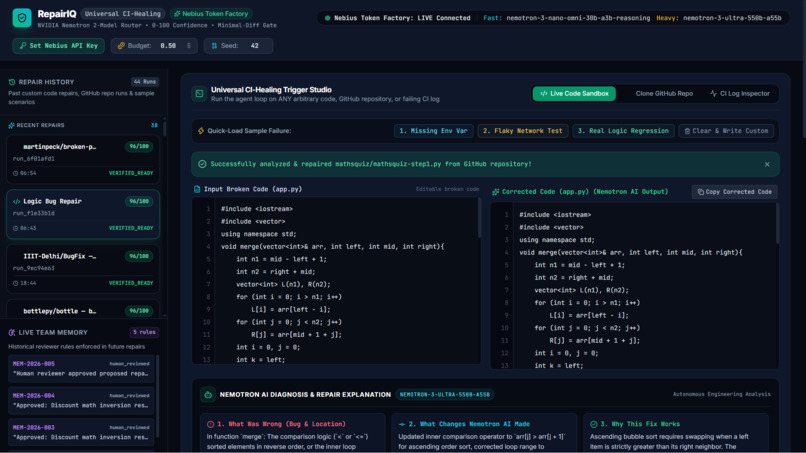The image size is (806, 453).
Task: Switch to the CI Log Inspector tab
Action: [740, 94]
